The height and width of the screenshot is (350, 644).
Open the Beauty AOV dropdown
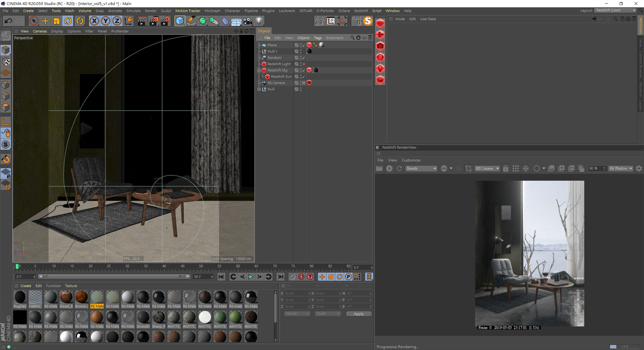click(421, 168)
